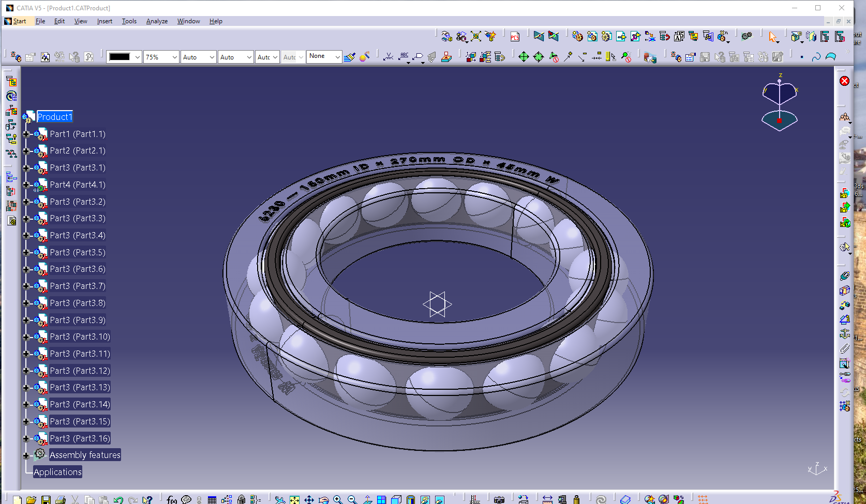This screenshot has height=504, width=866.
Task: Click the New document icon
Action: tap(17, 500)
